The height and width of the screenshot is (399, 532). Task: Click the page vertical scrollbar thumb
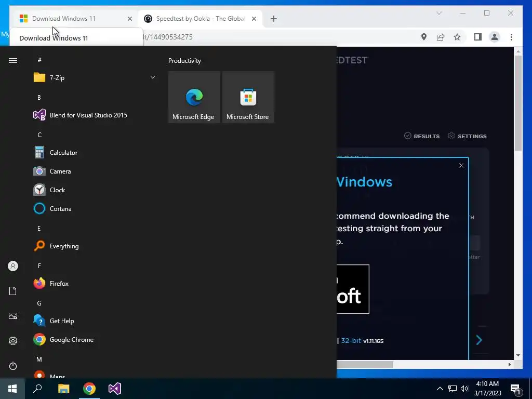tap(518, 103)
